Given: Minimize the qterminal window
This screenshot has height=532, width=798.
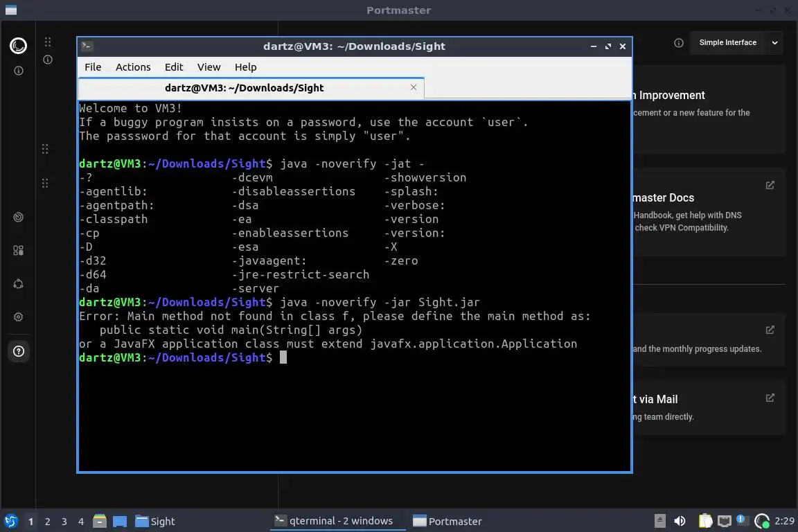Looking at the screenshot, I should tap(594, 46).
